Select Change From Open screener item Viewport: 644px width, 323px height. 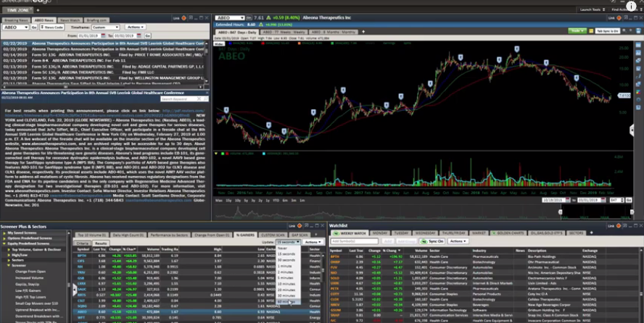pos(30,272)
